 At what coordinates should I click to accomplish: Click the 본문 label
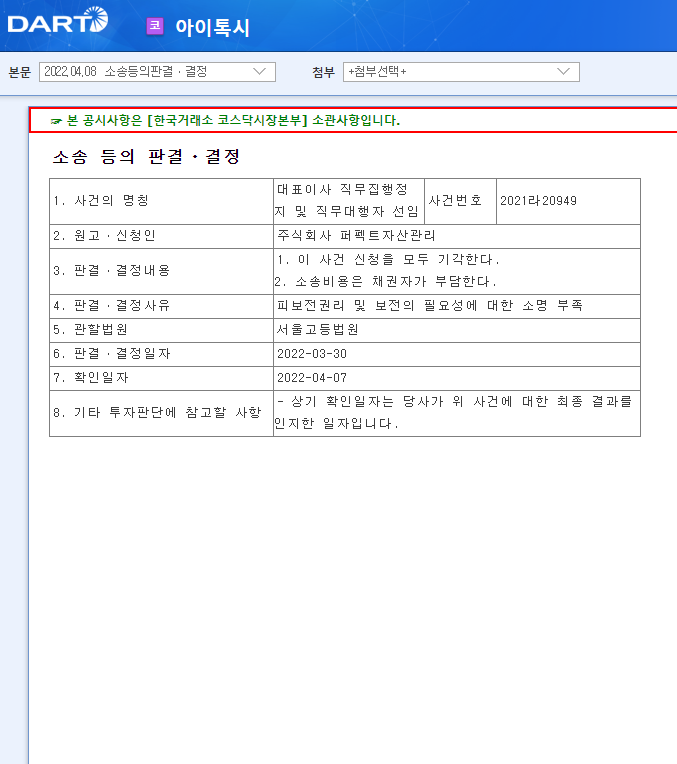[19, 72]
